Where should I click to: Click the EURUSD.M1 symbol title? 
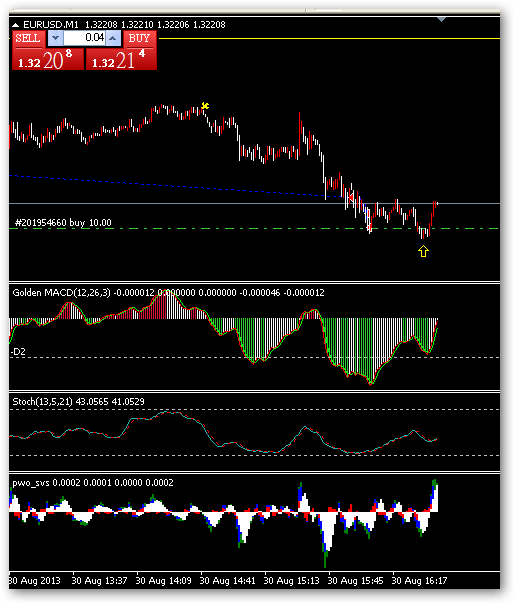point(51,25)
